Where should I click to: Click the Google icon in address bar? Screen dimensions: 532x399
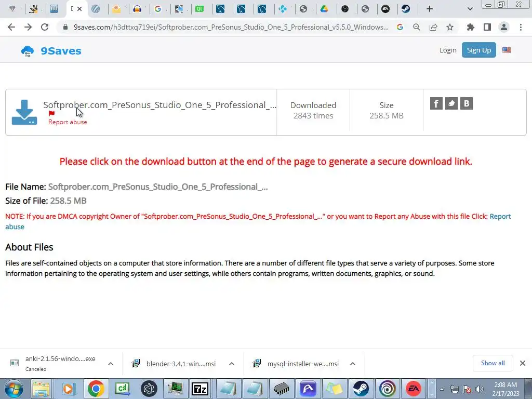(x=400, y=27)
